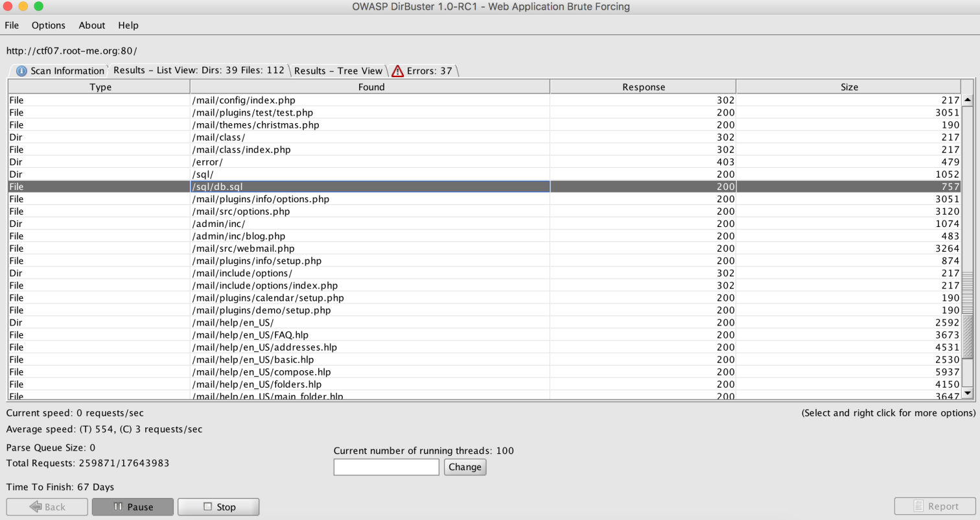This screenshot has height=520, width=980.
Task: Focus the thread count input field
Action: click(386, 467)
